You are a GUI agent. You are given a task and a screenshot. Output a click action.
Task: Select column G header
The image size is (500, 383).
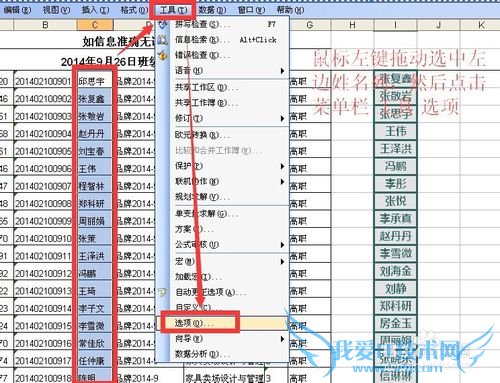[x=310, y=25]
